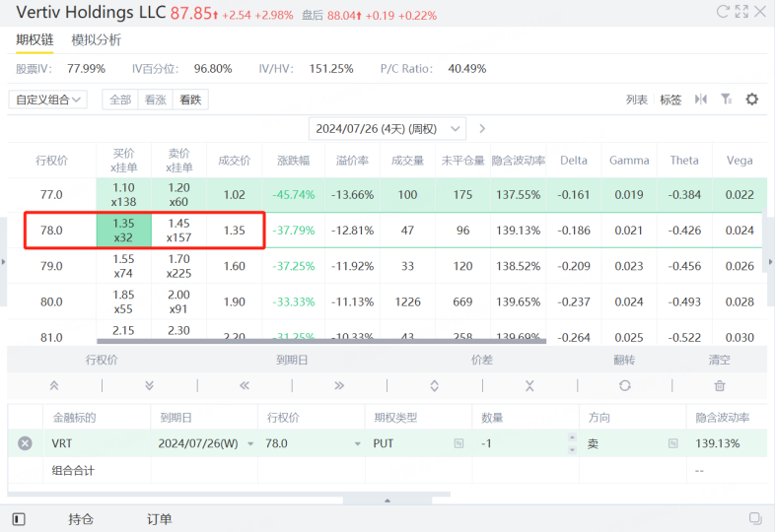Switch to 列表 list view
The image size is (775, 532).
[637, 100]
